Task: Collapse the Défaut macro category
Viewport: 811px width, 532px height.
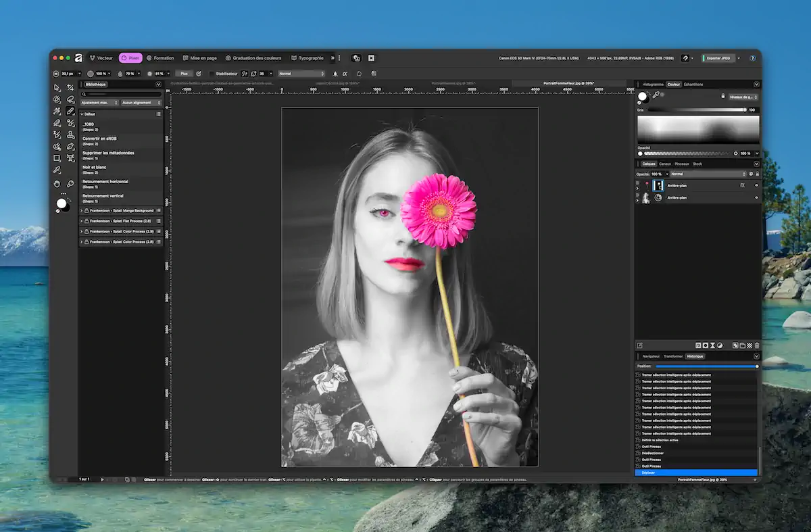Action: click(x=82, y=114)
